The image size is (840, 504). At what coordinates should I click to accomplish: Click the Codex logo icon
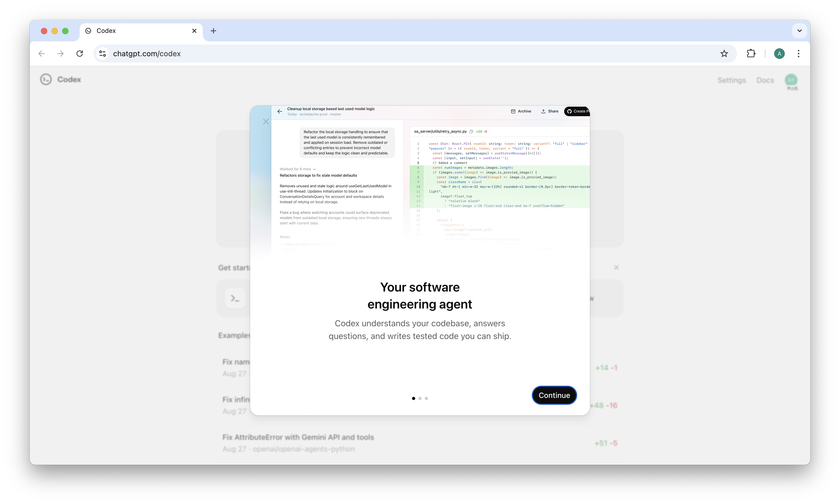[46, 80]
